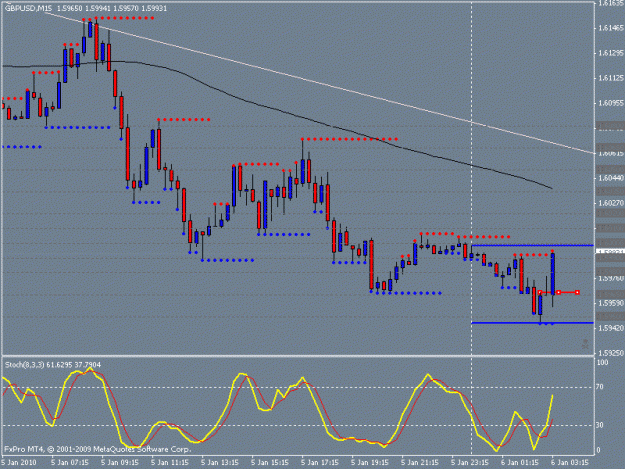
Task: Click the Stoch(8,3,3) indicator label
Action: click(x=25, y=365)
